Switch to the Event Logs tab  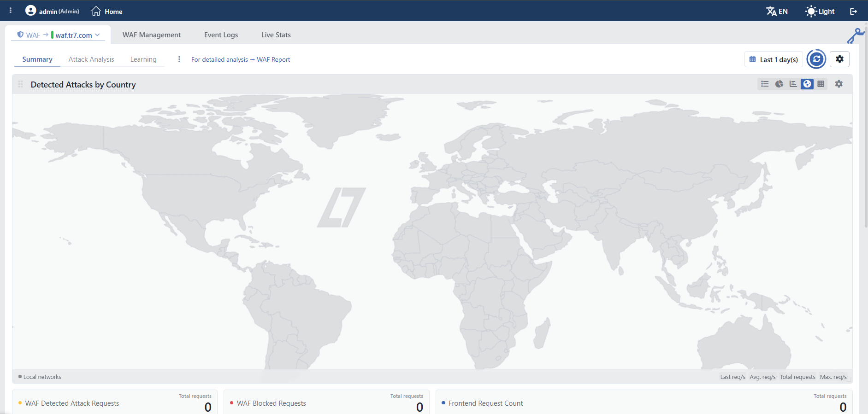221,35
